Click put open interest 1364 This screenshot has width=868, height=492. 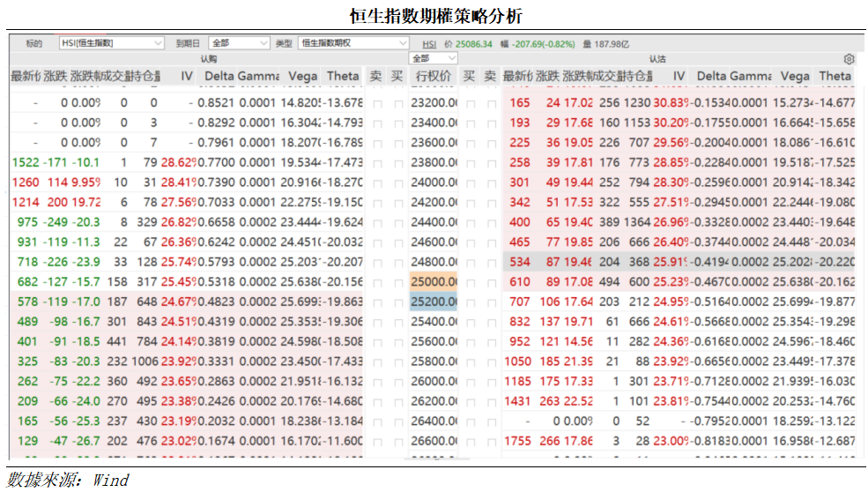637,222
